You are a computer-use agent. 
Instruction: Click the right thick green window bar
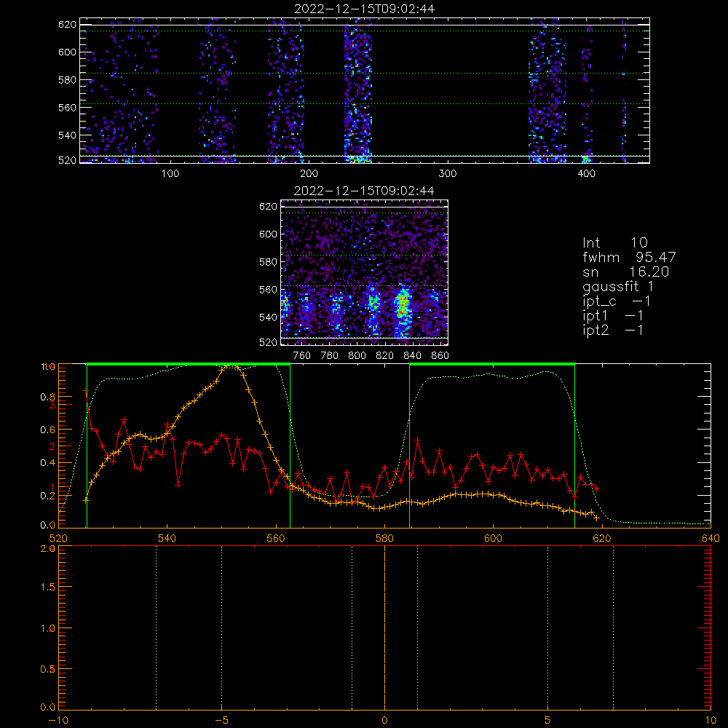coord(492,364)
